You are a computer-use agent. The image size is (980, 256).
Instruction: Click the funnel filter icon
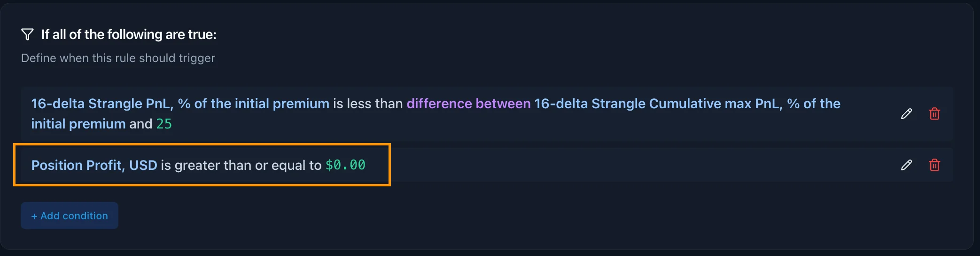[x=28, y=34]
